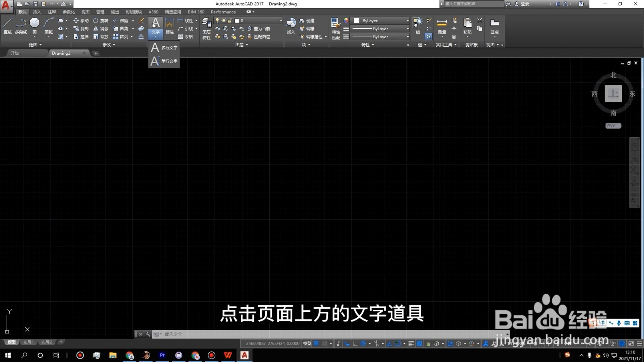The image size is (644, 362).
Task: Select 多行文字 (Multiline Text) option
Action: click(164, 47)
